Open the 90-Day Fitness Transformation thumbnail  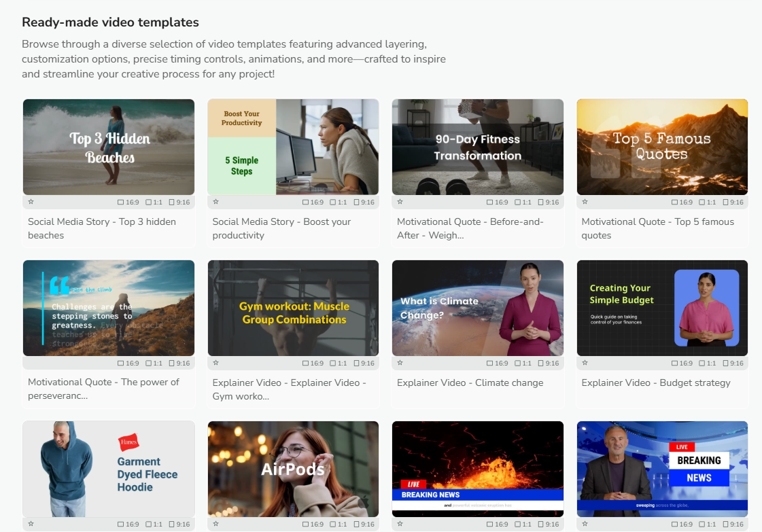477,147
